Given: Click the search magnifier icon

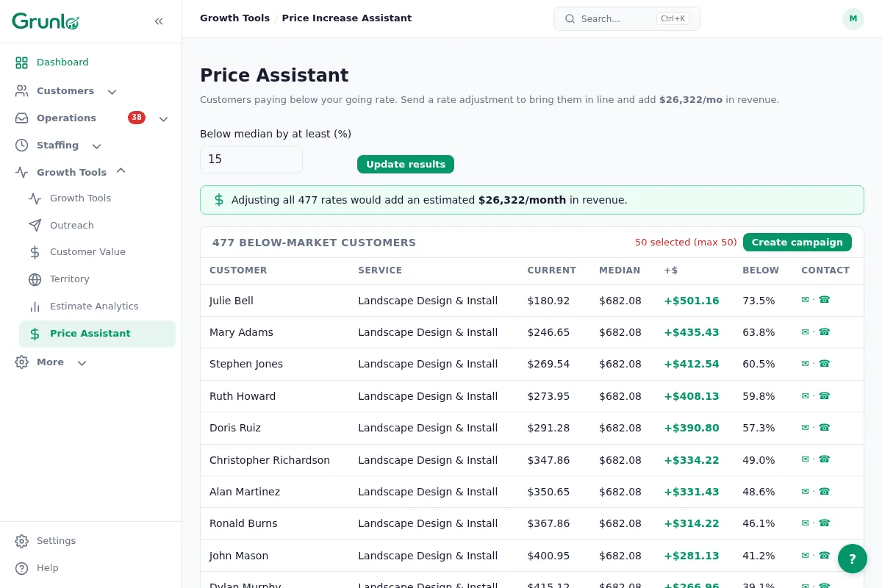Looking at the screenshot, I should tap(570, 19).
